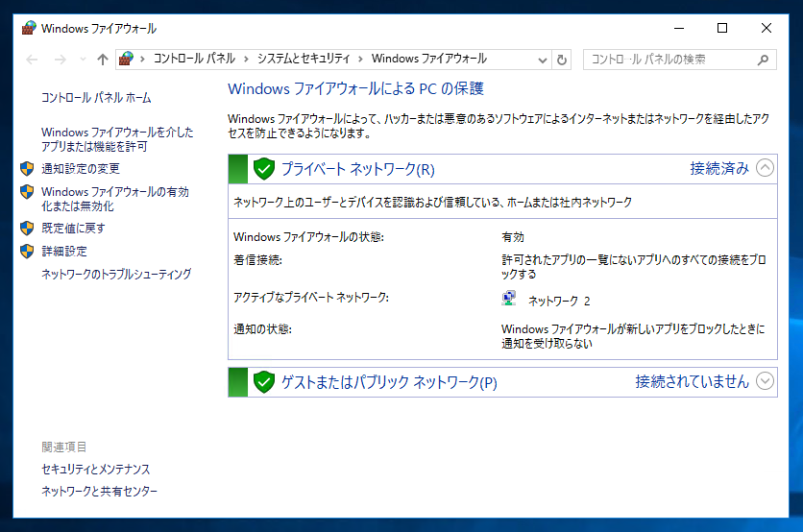Click the Windows Firewall title bar icon
Image resolution: width=803 pixels, height=532 pixels.
pos(29,28)
